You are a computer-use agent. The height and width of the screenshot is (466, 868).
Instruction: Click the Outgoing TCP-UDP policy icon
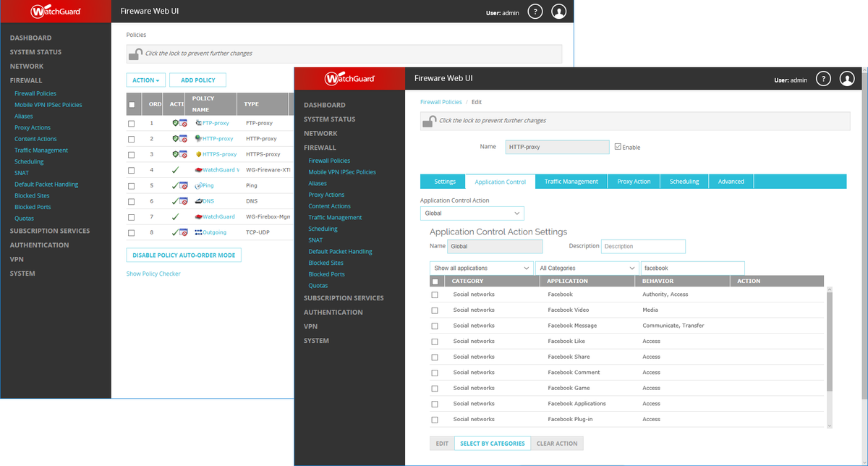198,232
